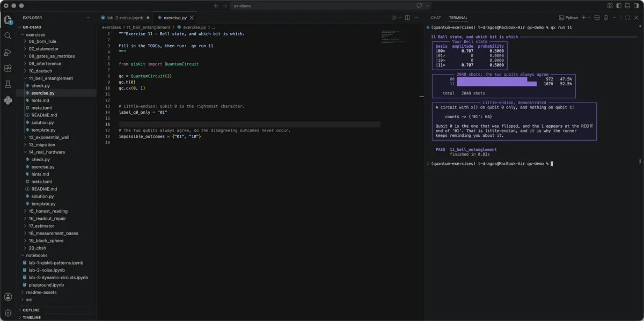Toggle the primary side bar
The height and width of the screenshot is (321, 644).
point(619,6)
